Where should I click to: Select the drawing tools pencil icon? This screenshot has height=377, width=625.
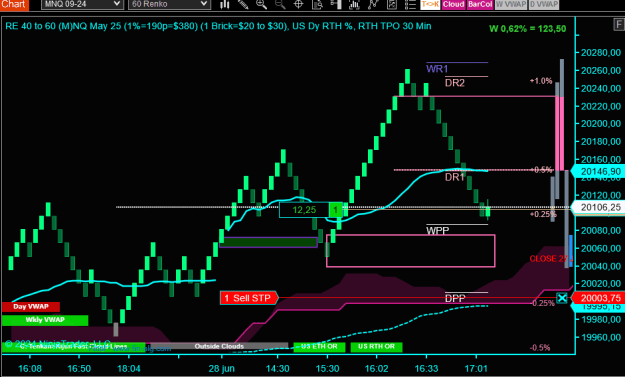coord(243,4)
